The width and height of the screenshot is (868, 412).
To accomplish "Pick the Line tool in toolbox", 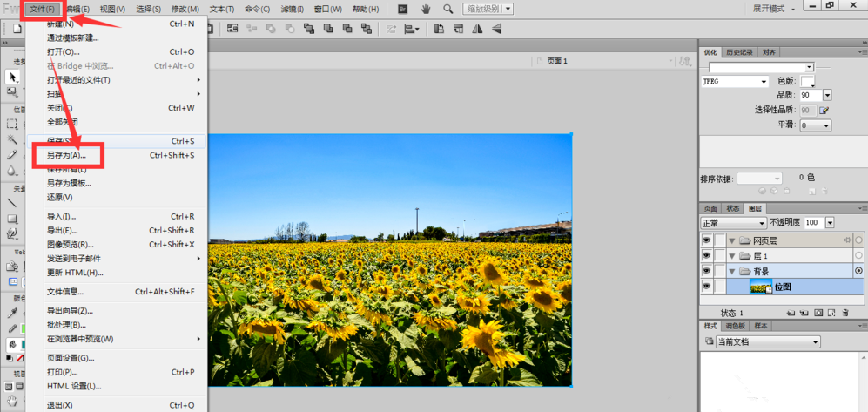I will coord(12,203).
